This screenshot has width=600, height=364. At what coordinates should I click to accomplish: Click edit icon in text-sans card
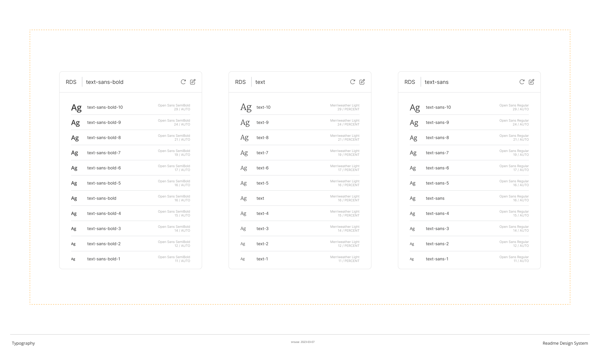click(532, 82)
